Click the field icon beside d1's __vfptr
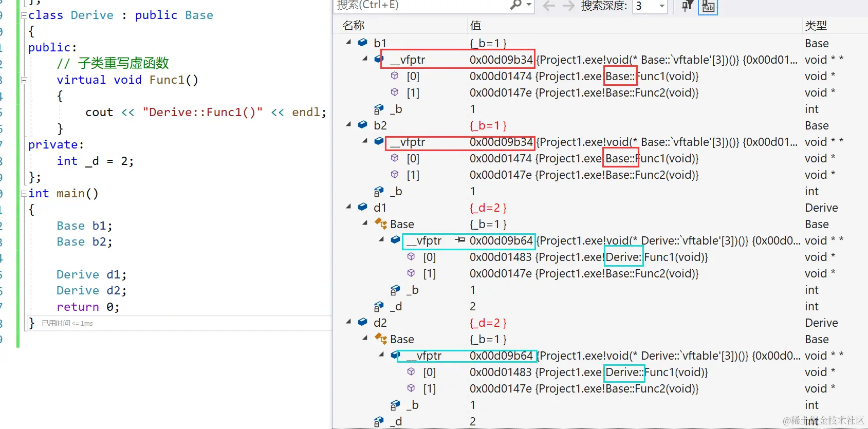The image size is (868, 429). click(396, 239)
